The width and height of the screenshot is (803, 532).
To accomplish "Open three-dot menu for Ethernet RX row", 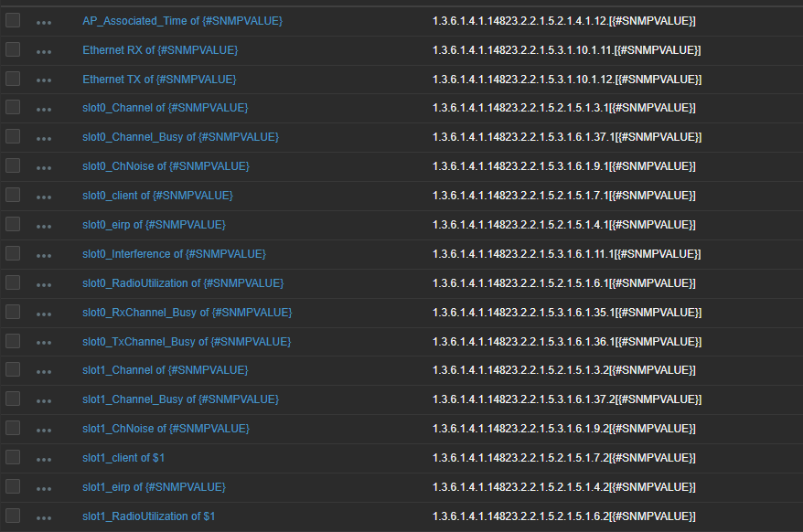I will point(44,50).
